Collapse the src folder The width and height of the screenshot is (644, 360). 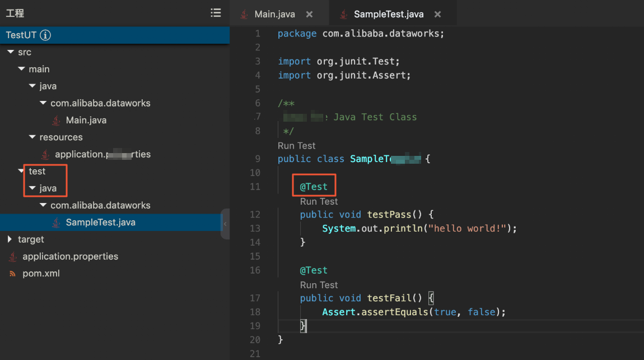[x=11, y=52]
